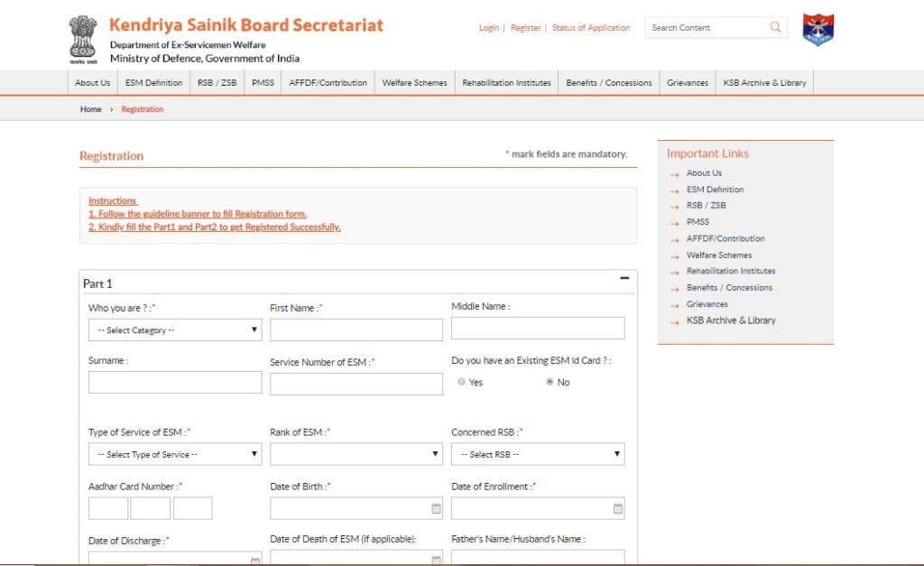Click PMSS in Important Links

[x=698, y=222]
